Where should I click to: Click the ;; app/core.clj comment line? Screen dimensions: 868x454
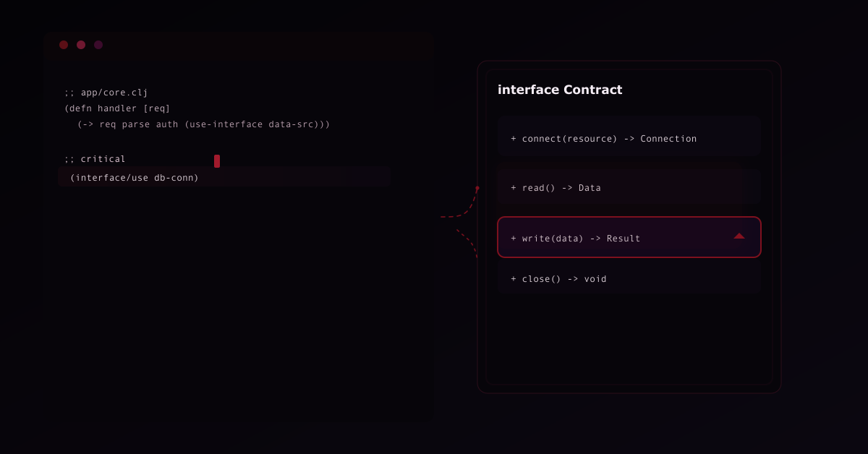tap(106, 93)
